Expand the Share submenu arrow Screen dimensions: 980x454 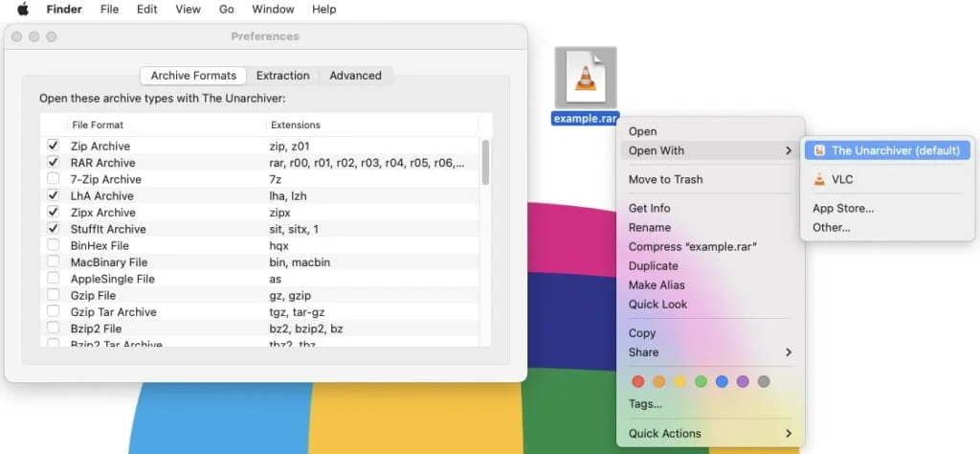pos(789,352)
